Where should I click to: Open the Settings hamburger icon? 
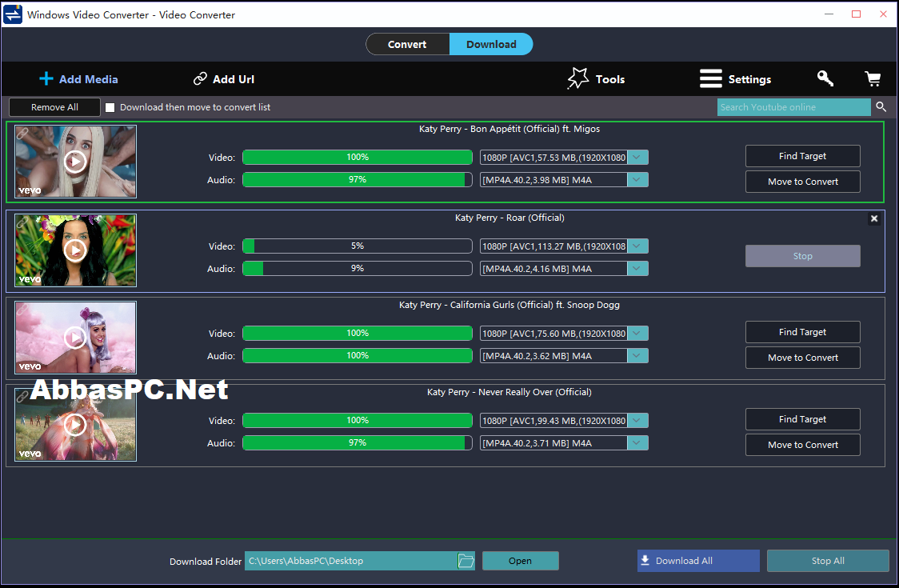click(x=710, y=78)
